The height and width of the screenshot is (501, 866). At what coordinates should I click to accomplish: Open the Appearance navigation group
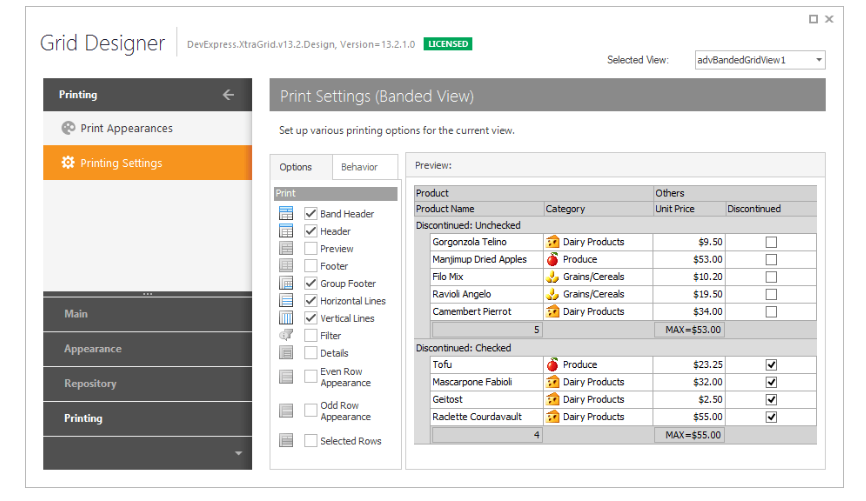point(147,349)
